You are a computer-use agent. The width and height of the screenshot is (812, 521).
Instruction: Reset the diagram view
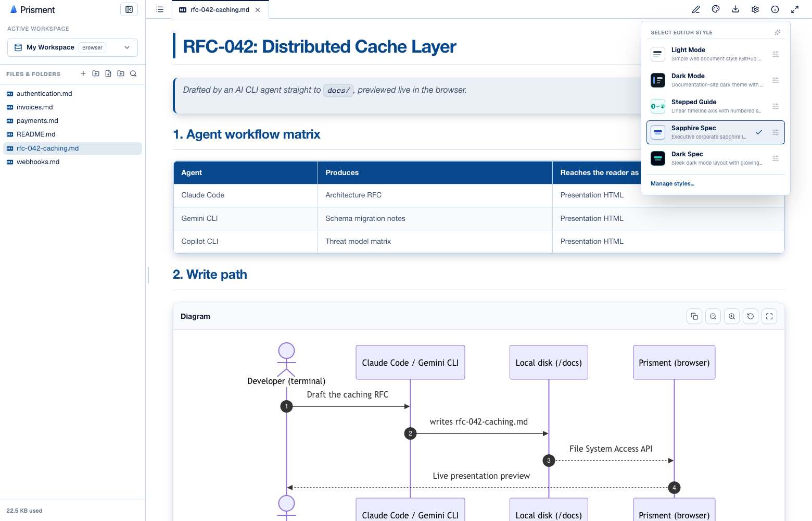[x=751, y=316]
